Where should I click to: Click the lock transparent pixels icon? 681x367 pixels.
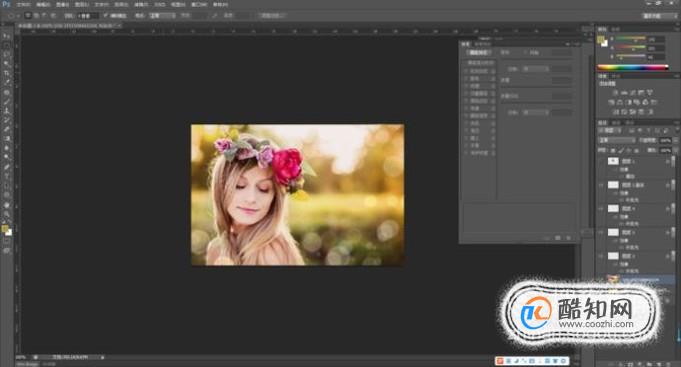point(613,150)
